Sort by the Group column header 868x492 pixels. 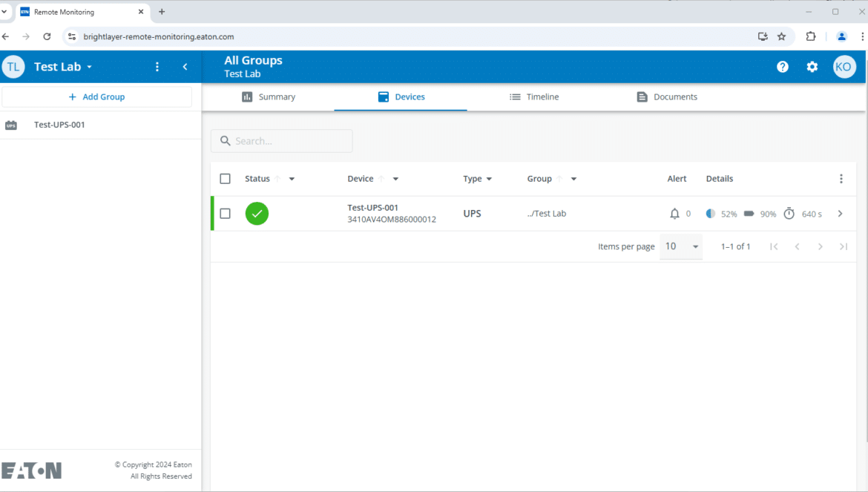(x=539, y=179)
